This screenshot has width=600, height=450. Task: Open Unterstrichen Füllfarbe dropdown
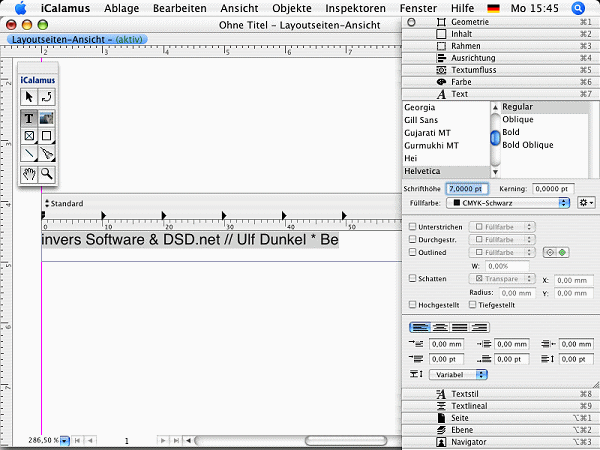502,227
